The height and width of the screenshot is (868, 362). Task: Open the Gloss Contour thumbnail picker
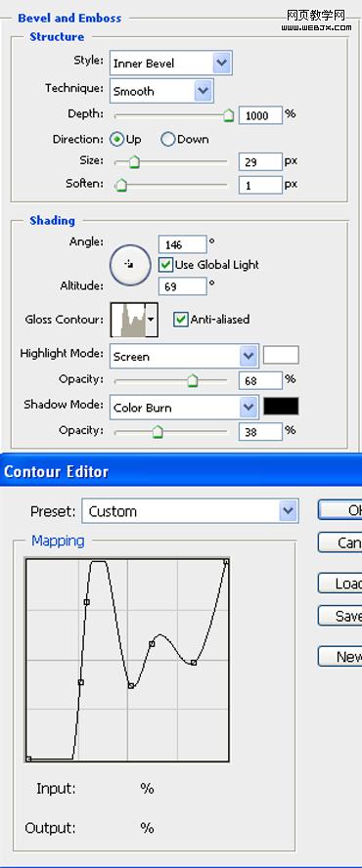(128, 320)
